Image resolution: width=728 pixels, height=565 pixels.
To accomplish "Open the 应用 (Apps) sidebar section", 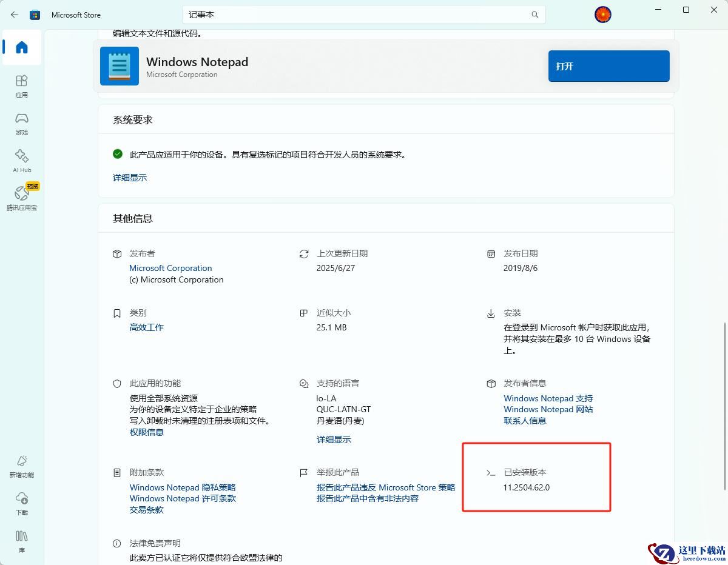I will click(22, 86).
